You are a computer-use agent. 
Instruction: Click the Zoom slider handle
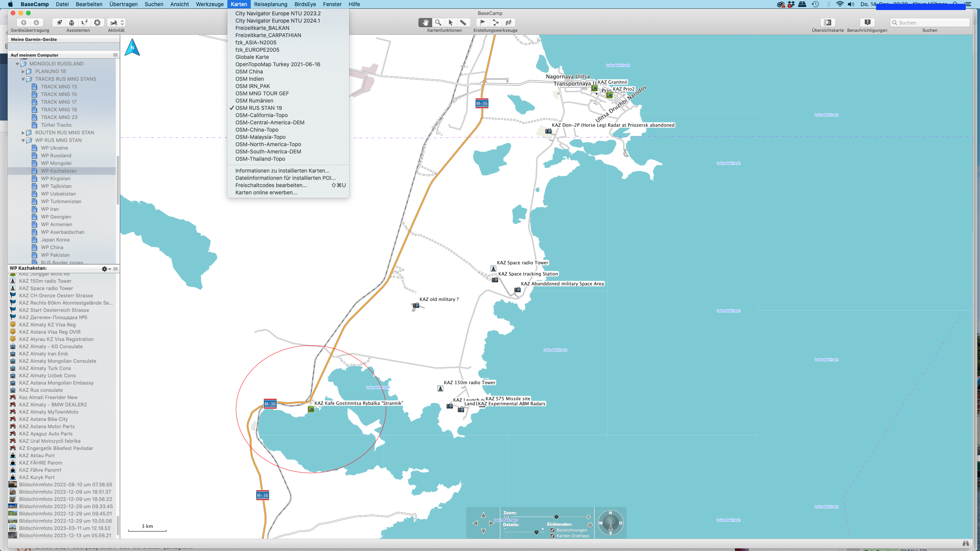pyautogui.click(x=556, y=517)
